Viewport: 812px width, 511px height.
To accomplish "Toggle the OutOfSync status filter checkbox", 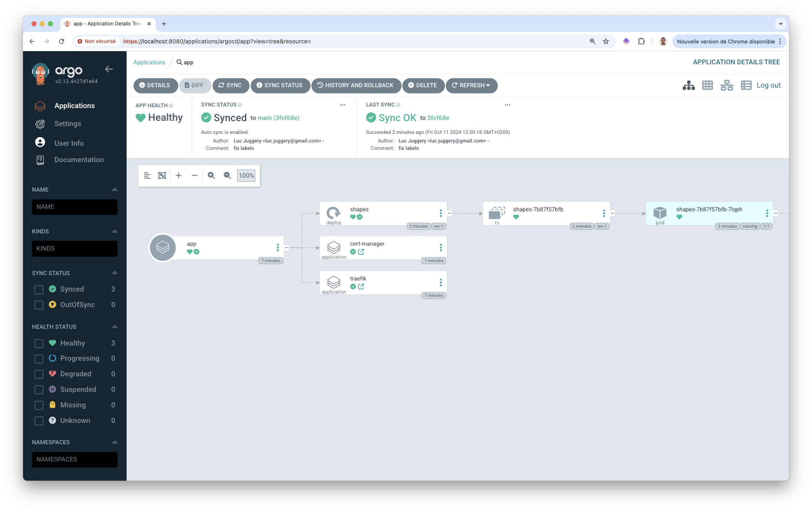I will [x=39, y=304].
